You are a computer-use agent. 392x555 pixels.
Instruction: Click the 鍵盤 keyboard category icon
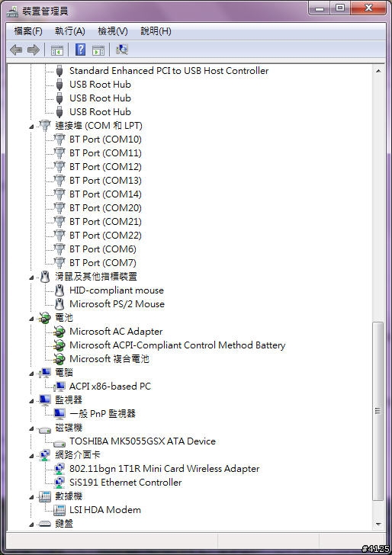point(45,524)
